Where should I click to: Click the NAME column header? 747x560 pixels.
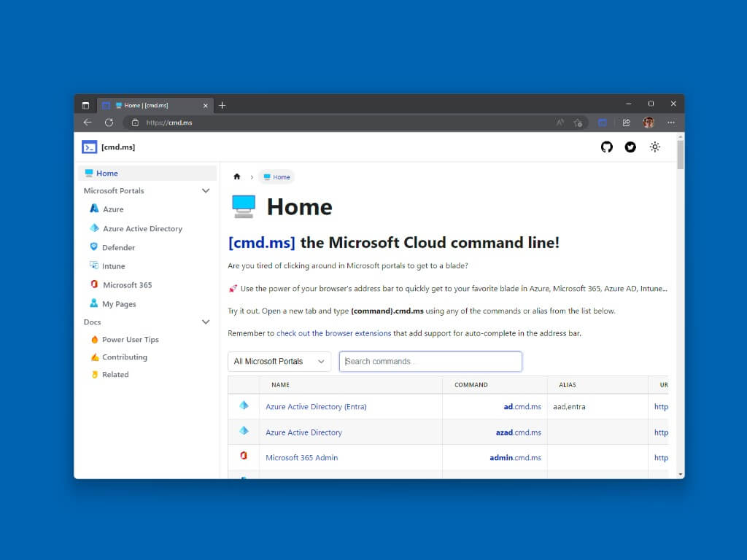tap(280, 385)
